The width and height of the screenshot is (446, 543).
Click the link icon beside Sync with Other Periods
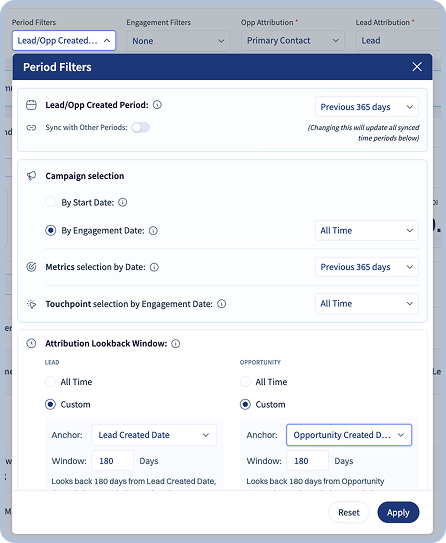[31, 128]
